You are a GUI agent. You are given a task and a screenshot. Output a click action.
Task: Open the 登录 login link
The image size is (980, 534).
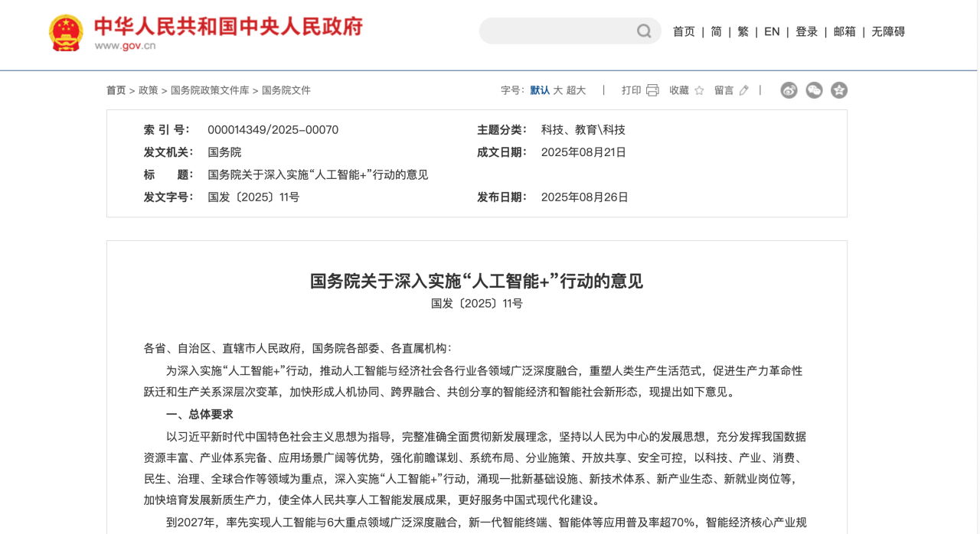pos(806,31)
